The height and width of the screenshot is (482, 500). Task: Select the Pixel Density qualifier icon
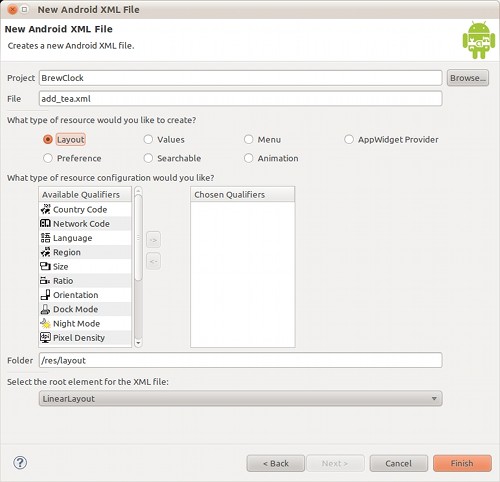coord(45,338)
